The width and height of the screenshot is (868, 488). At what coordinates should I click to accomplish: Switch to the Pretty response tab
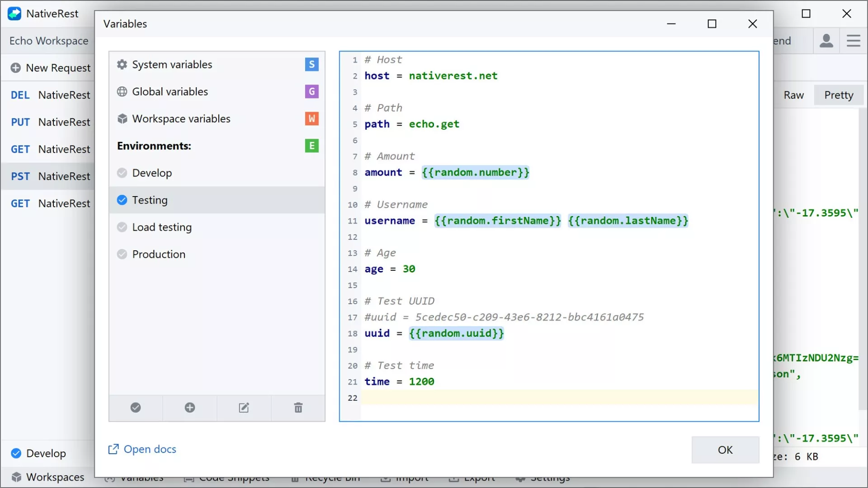tap(839, 95)
